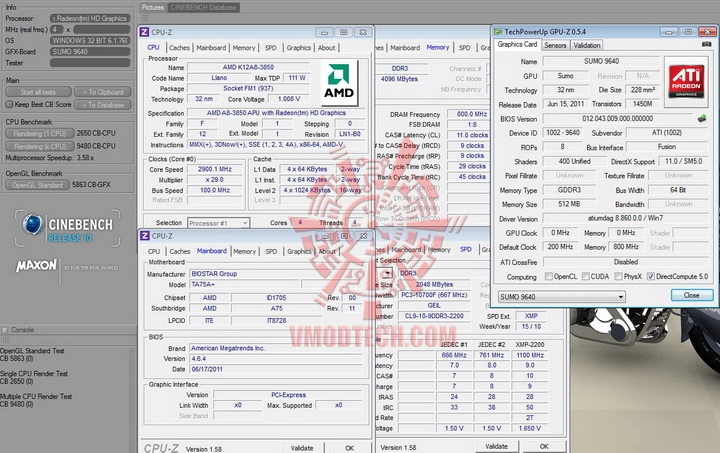Click To Clipboard button in Cinebench

102,92
